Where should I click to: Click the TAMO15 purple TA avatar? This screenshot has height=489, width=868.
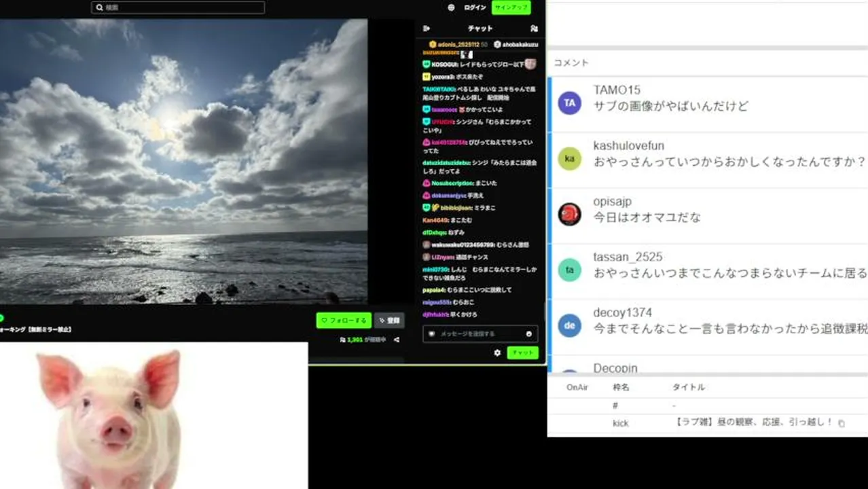tap(570, 103)
